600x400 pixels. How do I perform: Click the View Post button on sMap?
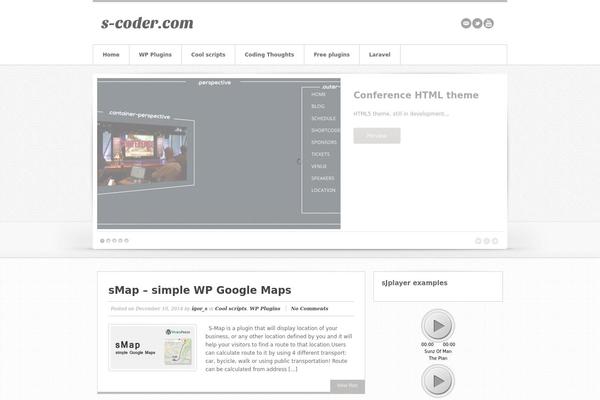tap(347, 386)
